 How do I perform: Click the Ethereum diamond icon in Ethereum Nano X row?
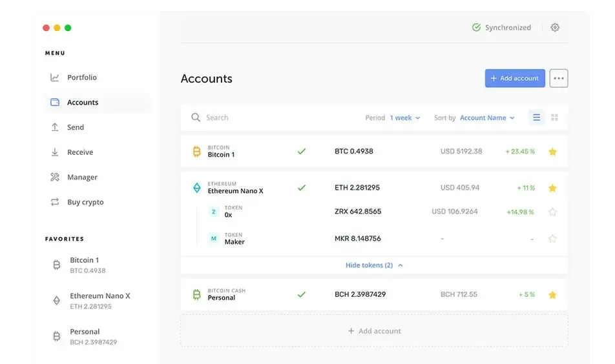point(197,188)
